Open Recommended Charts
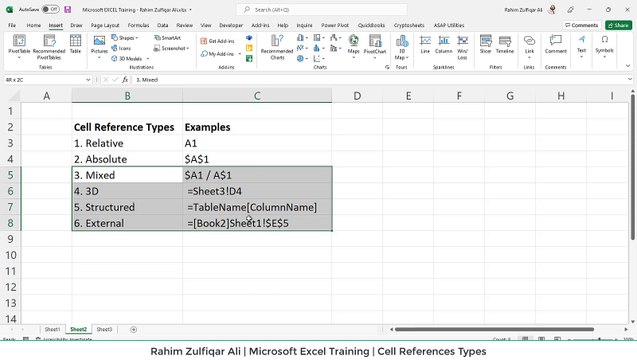Image resolution: width=637 pixels, height=360 pixels. coord(277,47)
